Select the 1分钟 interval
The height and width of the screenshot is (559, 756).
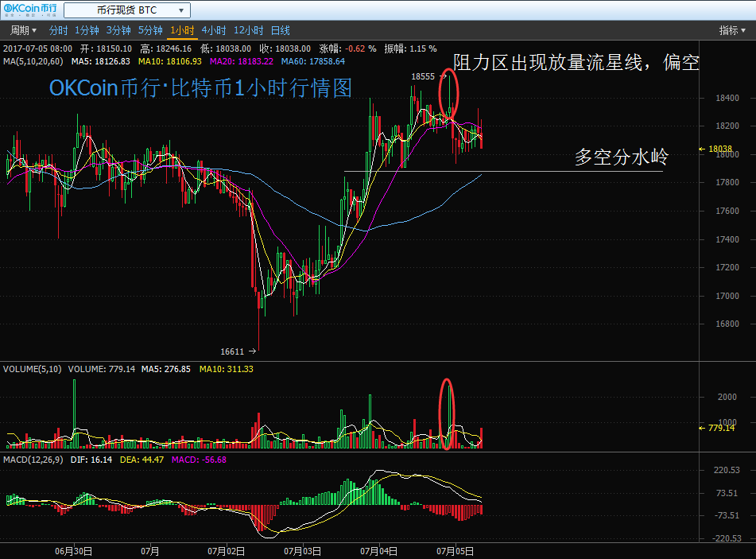pos(87,31)
